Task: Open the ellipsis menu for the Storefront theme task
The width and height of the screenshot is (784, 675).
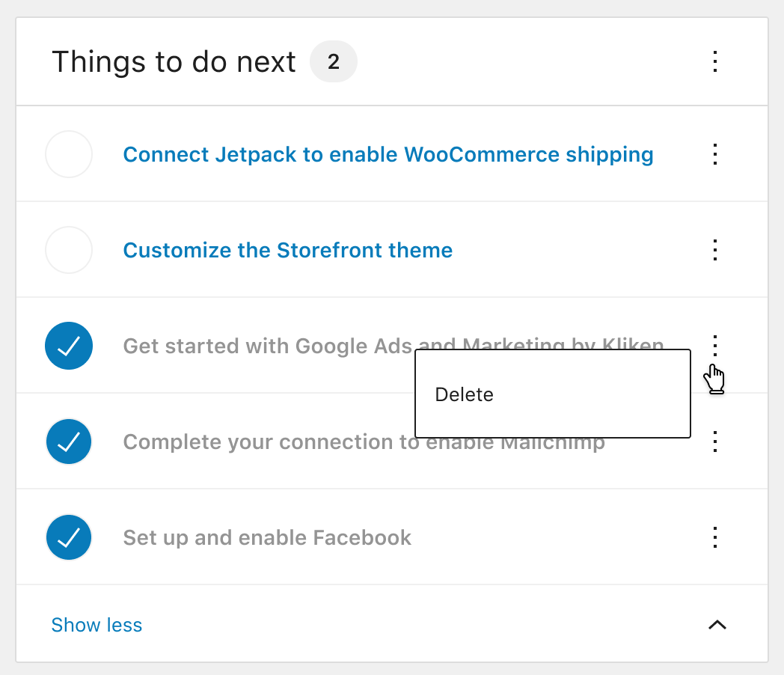Action: pyautogui.click(x=714, y=250)
